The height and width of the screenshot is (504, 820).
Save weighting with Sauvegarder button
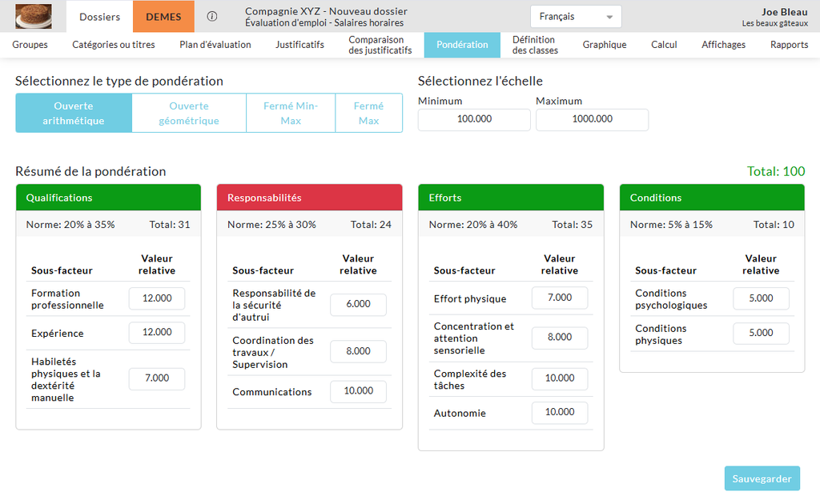762,478
